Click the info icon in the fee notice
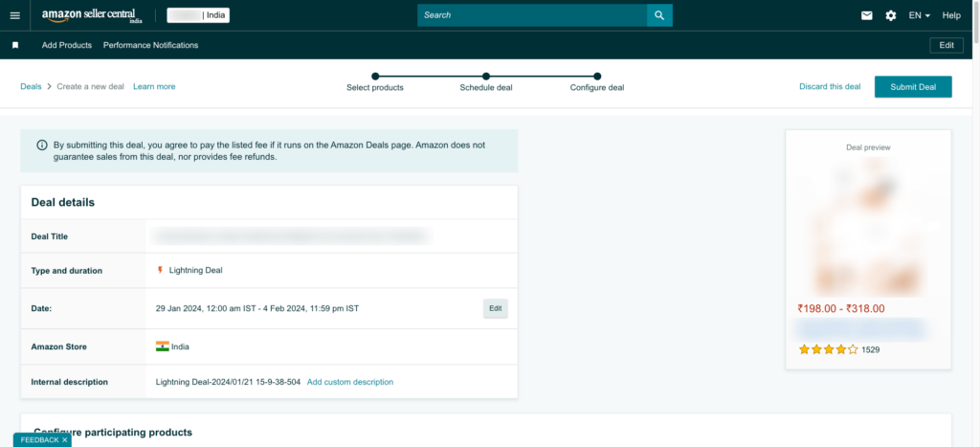 point(42,145)
